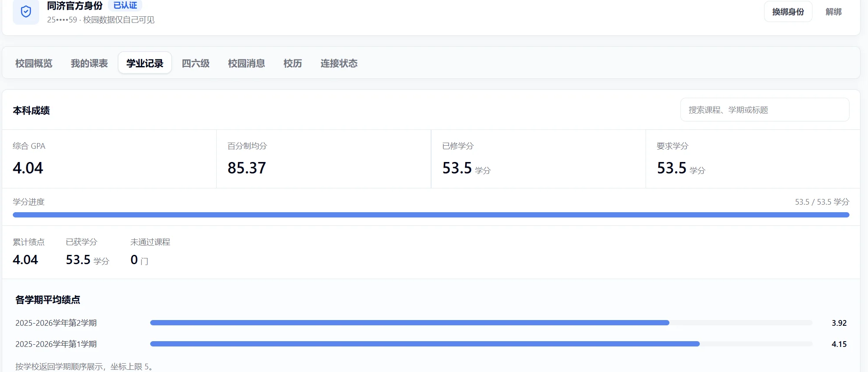Click the shield verification icon
Viewport: 868px width, 372px height.
[26, 11]
